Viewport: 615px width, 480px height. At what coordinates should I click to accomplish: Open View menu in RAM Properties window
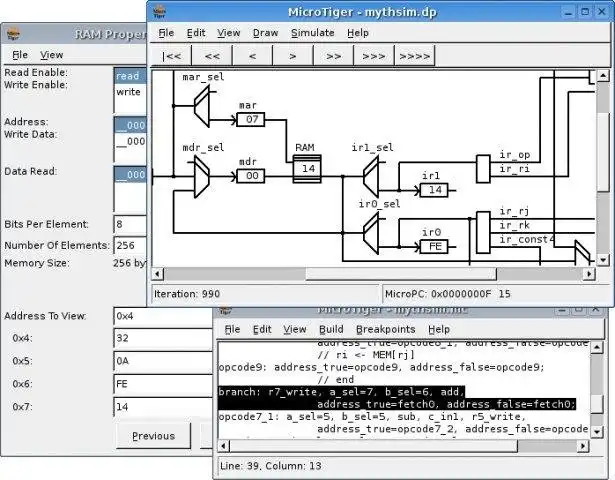(51, 55)
